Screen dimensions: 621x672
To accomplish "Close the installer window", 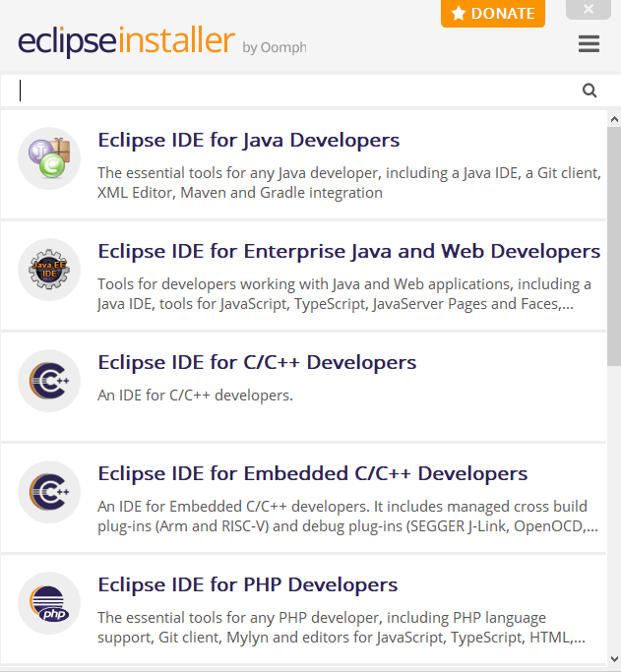I will point(588,9).
